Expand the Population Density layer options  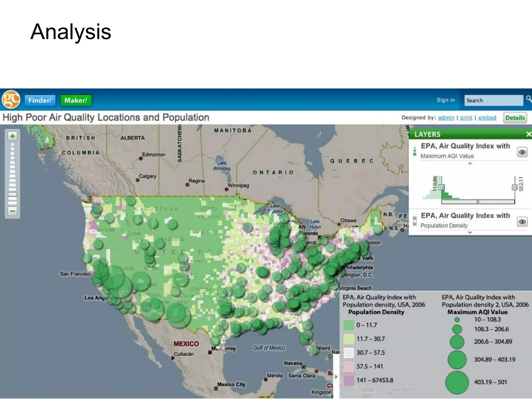[470, 233]
